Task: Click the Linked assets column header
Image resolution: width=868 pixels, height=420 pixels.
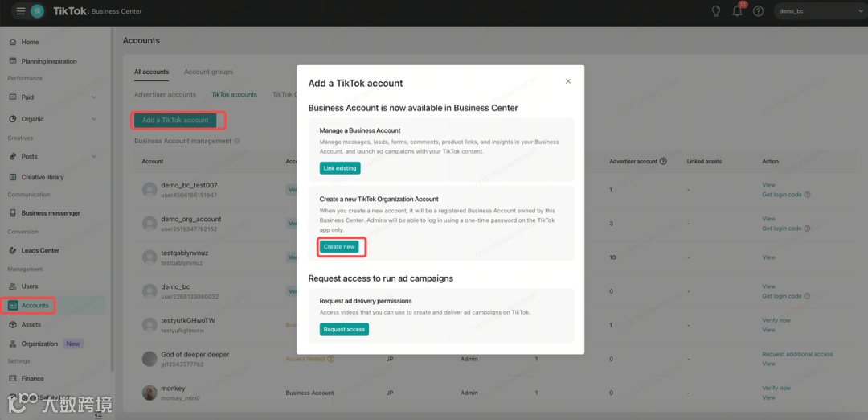Action: point(704,161)
